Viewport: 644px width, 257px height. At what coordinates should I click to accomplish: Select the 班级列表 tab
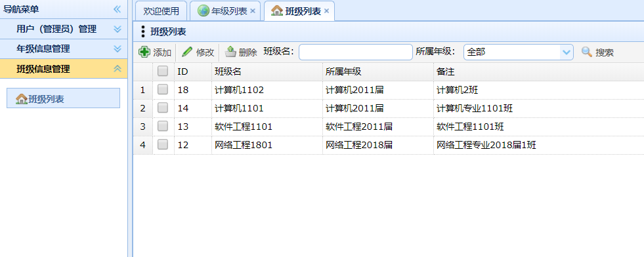(x=299, y=11)
